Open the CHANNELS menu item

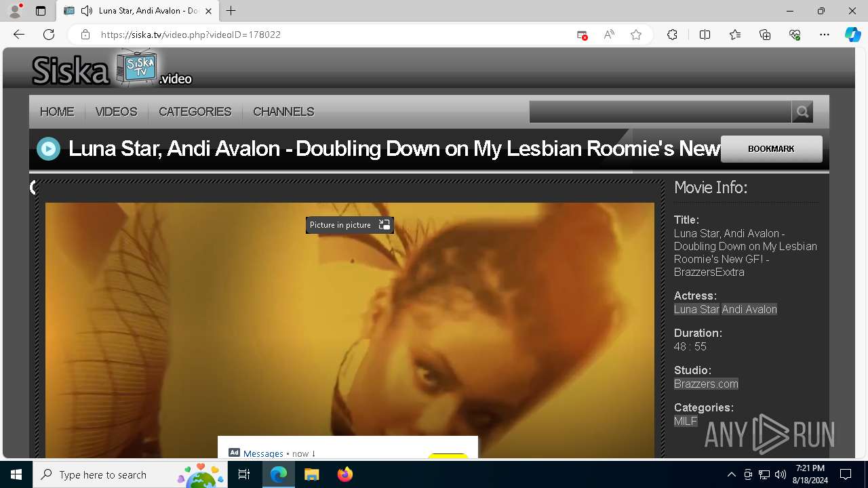(283, 112)
